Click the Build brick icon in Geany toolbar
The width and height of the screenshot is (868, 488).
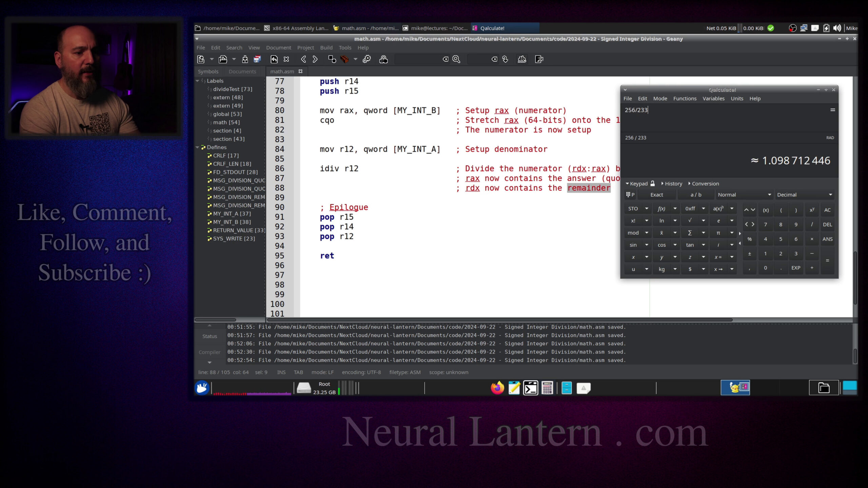[x=344, y=59]
